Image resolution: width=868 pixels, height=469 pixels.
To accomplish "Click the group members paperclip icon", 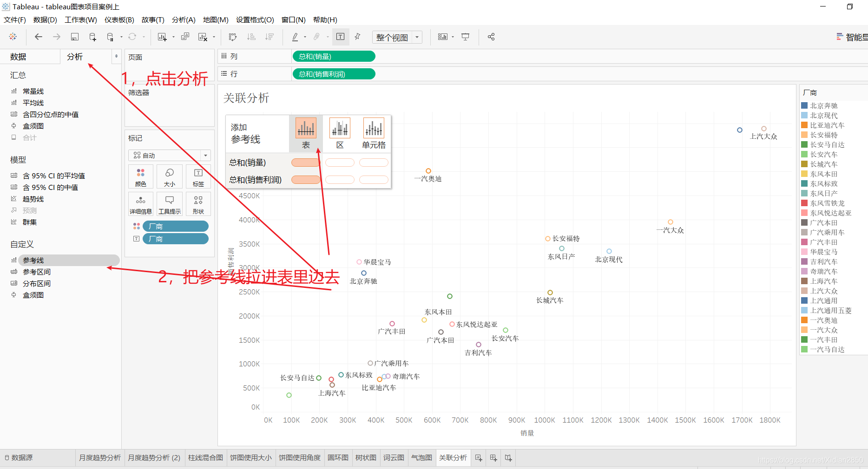I will coord(316,37).
